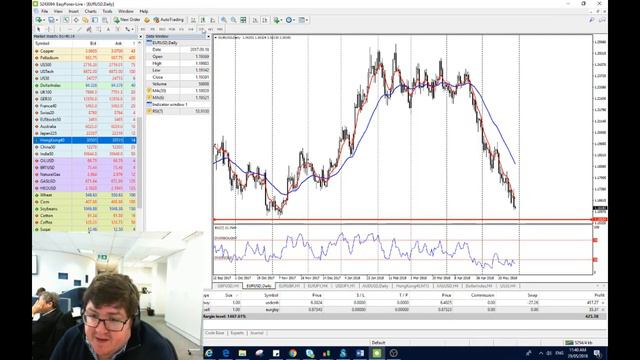Open the View menu

tap(58, 11)
